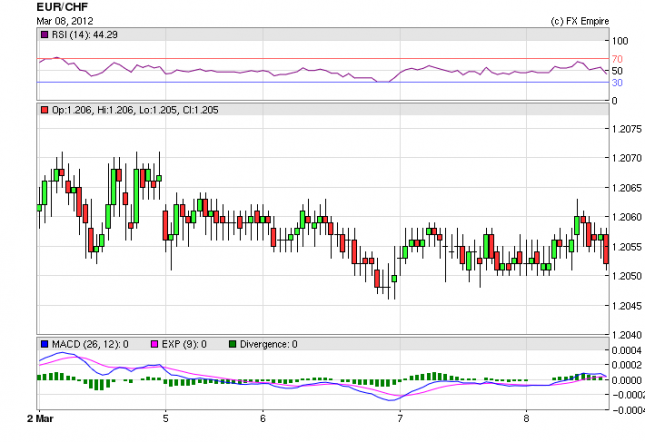The height and width of the screenshot is (442, 645).
Task: Click the 0.0004 MACD axis value
Action: (x=626, y=350)
